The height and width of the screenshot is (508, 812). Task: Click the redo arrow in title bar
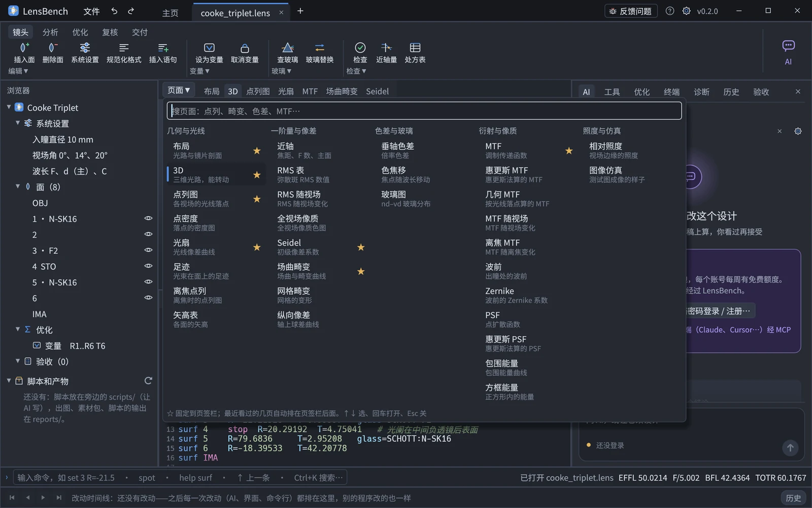pos(131,11)
